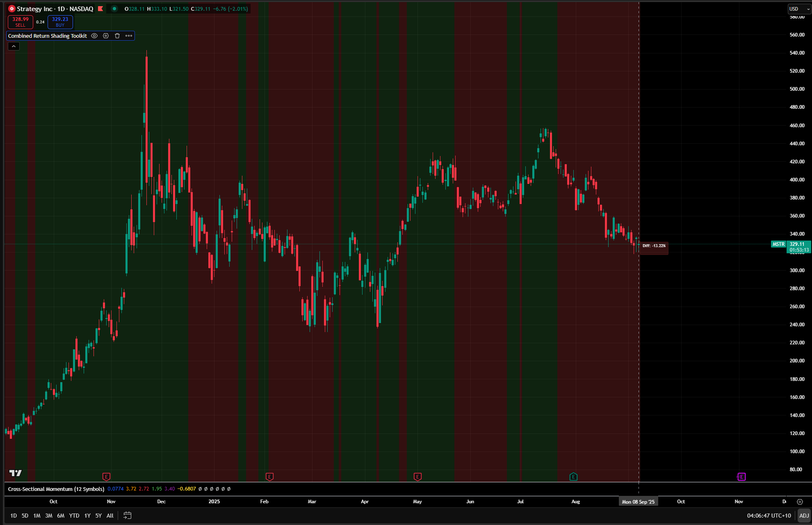The width and height of the screenshot is (812, 525).
Task: Click the red flag next to NASDAQ
Action: (100, 9)
